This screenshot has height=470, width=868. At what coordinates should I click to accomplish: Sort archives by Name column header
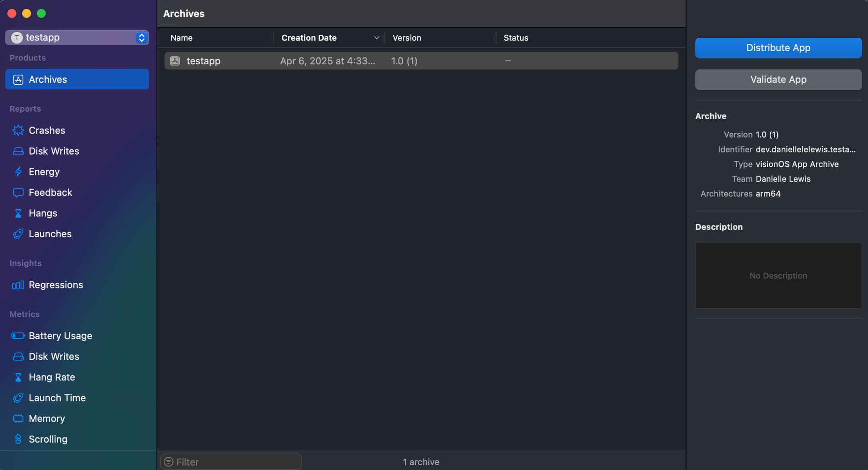tap(181, 38)
